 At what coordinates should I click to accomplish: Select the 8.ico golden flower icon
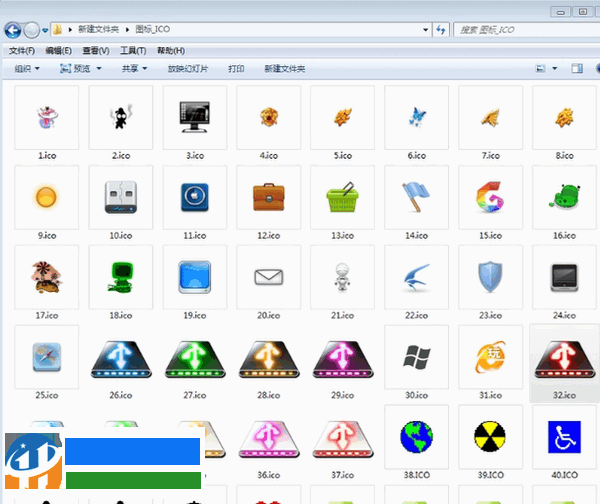(564, 117)
